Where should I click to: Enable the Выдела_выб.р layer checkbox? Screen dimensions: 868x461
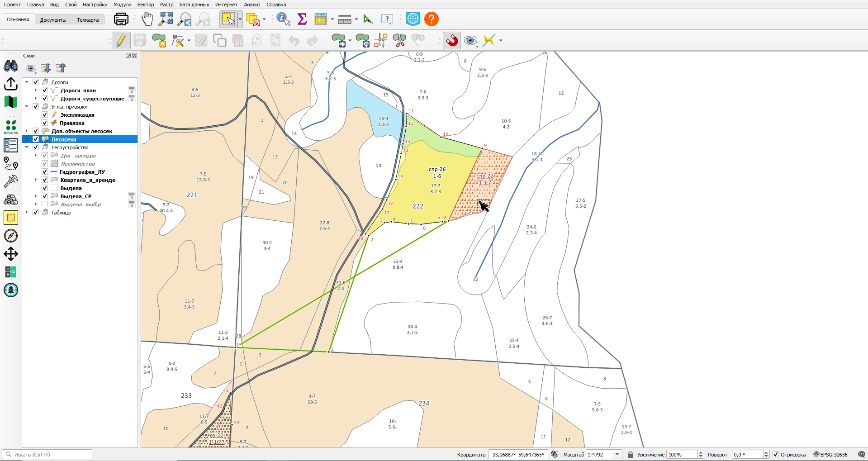(45, 204)
